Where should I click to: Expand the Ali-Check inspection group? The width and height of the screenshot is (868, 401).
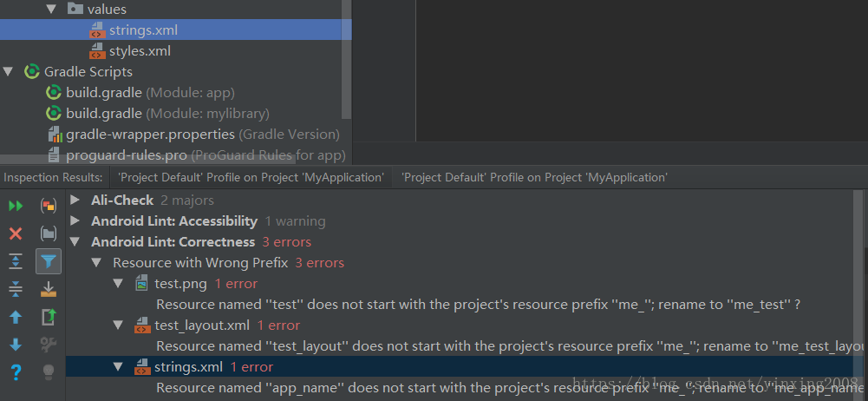coord(75,200)
